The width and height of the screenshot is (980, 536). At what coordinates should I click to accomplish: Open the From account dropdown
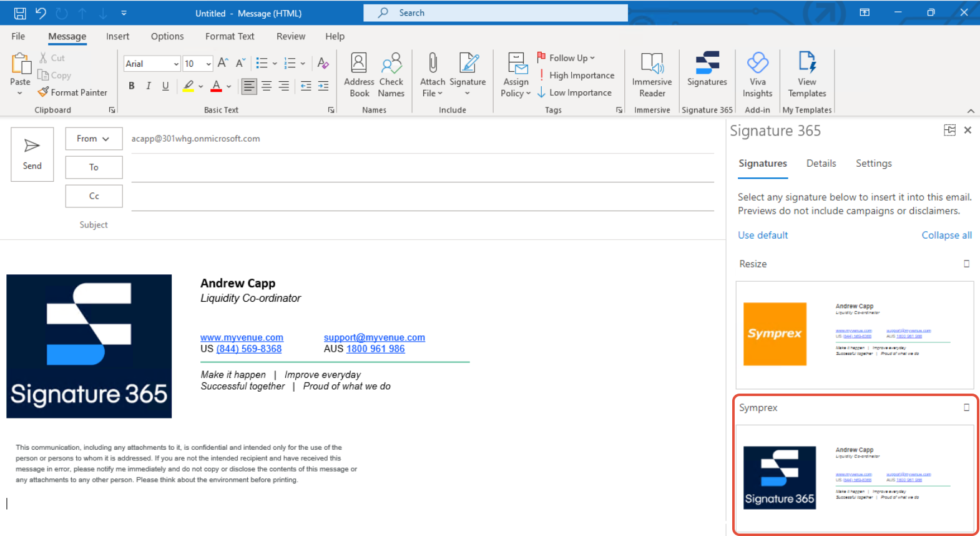click(x=94, y=139)
